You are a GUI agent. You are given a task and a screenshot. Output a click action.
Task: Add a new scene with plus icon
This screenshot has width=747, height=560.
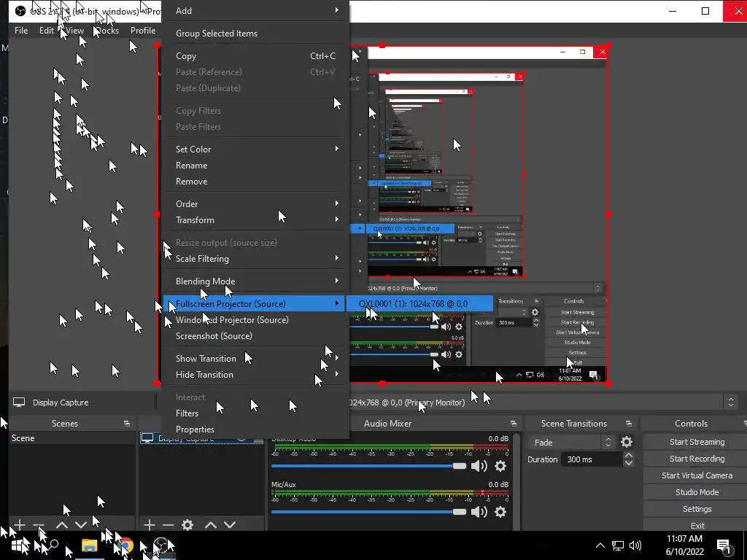coord(20,525)
